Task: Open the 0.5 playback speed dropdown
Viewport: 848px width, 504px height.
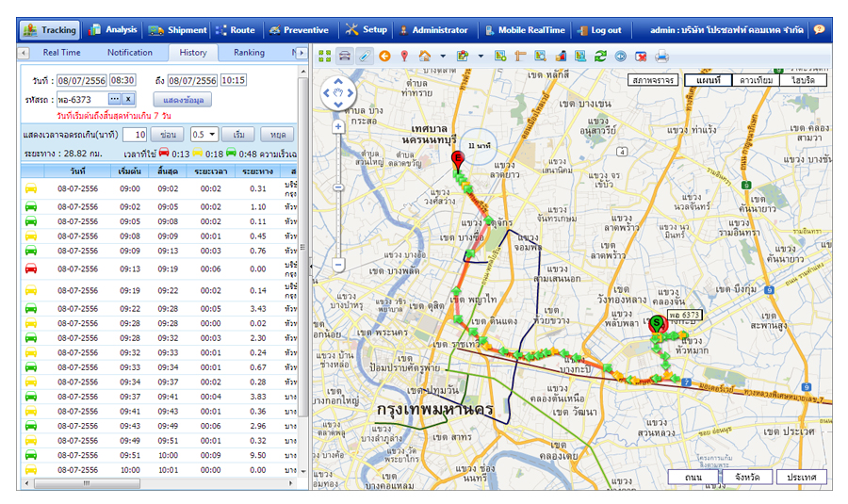Action: click(204, 134)
